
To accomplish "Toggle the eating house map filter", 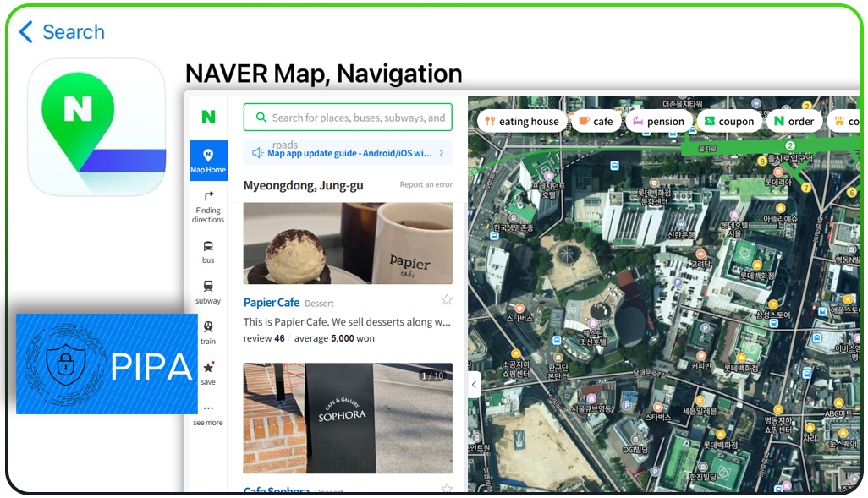I will pos(521,121).
